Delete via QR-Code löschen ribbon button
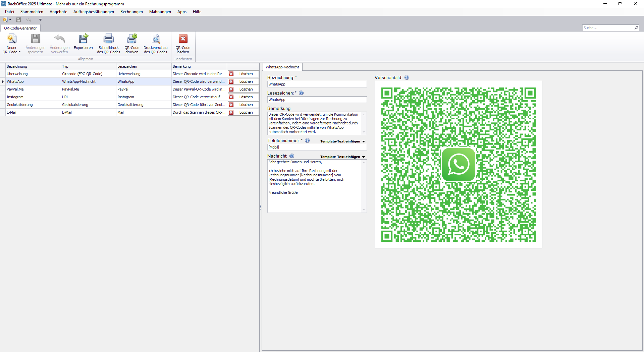Screen dimensions: 644x352 (x=183, y=44)
